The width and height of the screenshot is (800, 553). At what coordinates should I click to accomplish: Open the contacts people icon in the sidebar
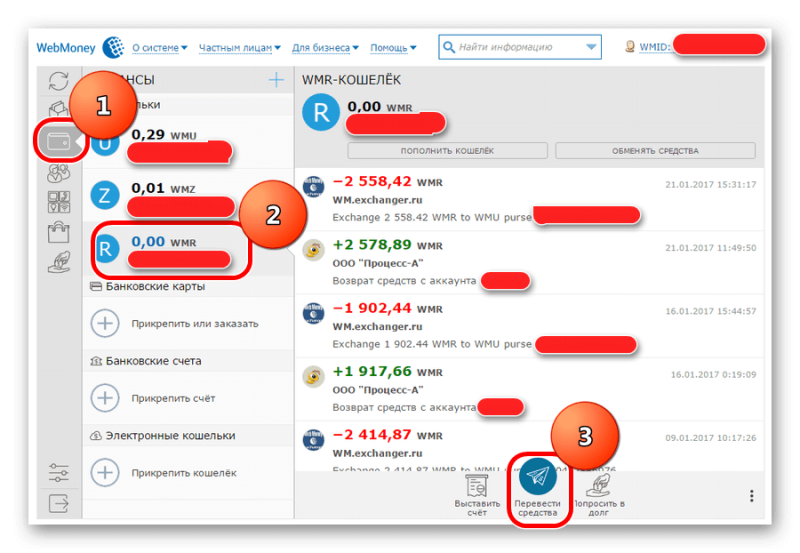[x=59, y=173]
